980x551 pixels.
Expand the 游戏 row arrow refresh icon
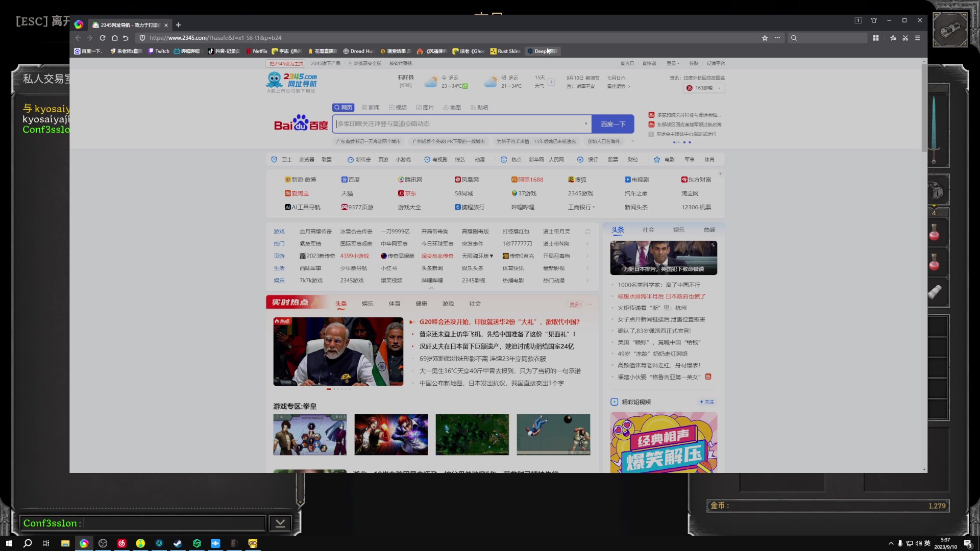(x=587, y=232)
